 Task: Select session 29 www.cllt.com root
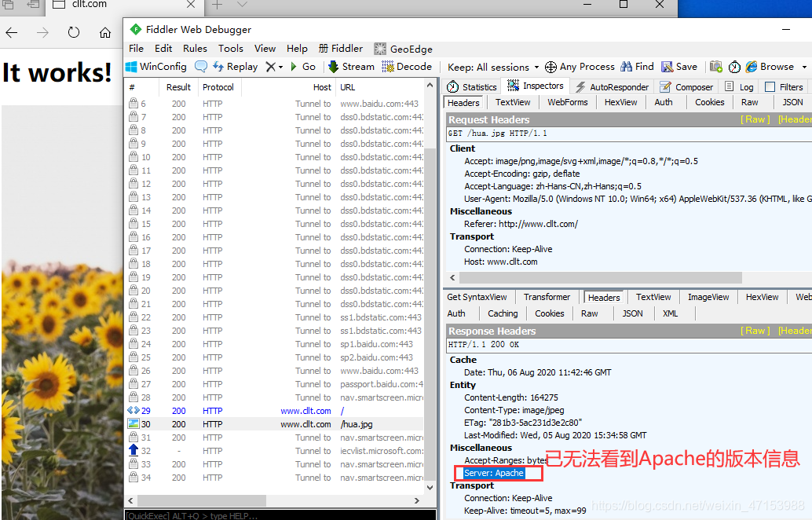click(x=275, y=411)
